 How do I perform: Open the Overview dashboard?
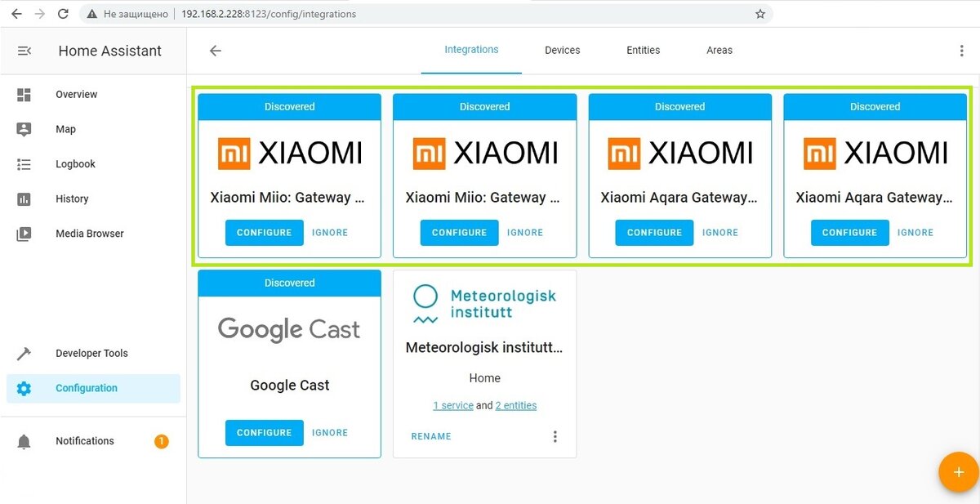76,94
